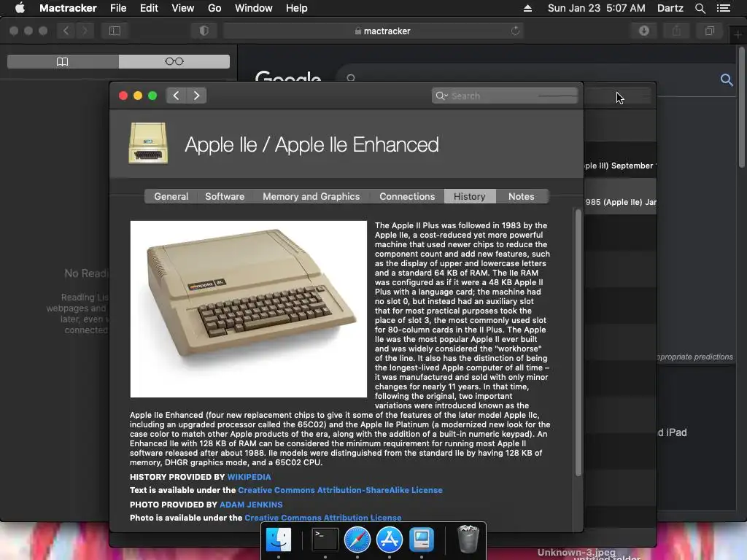Viewport: 747px width, 560px height.
Task: Open the WIKIPEDIA history link
Action: point(249,477)
